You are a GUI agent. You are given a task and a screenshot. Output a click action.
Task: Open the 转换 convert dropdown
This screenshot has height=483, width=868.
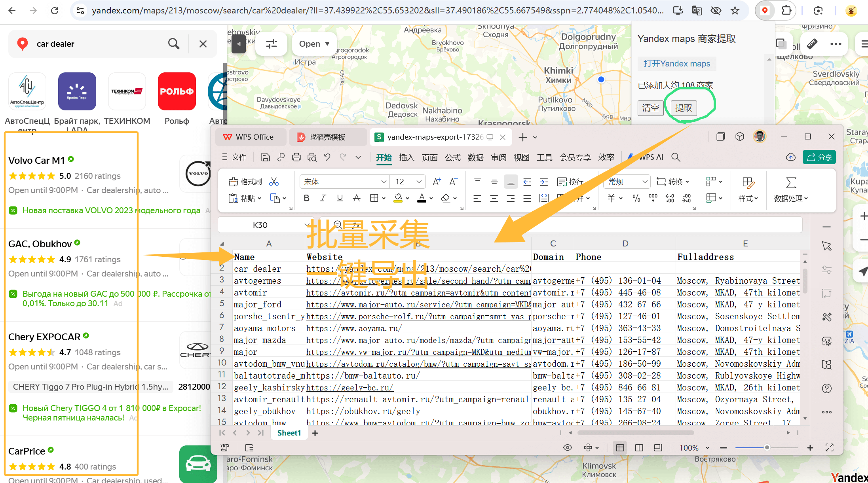point(673,182)
